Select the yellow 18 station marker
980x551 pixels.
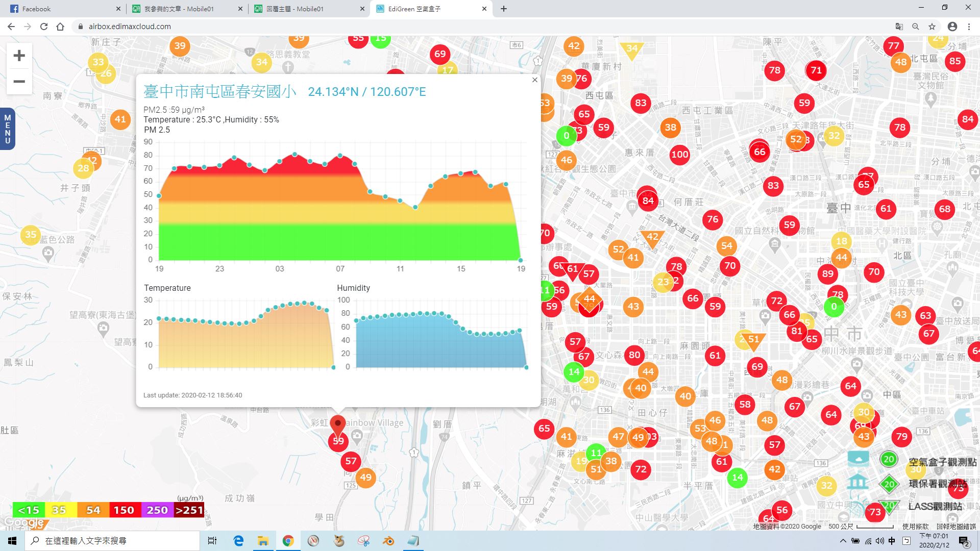point(841,241)
